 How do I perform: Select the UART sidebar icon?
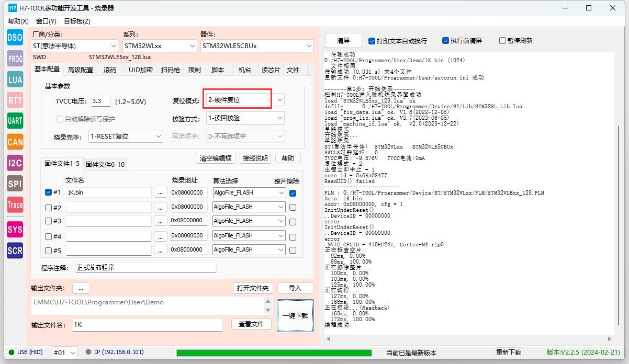(15, 121)
